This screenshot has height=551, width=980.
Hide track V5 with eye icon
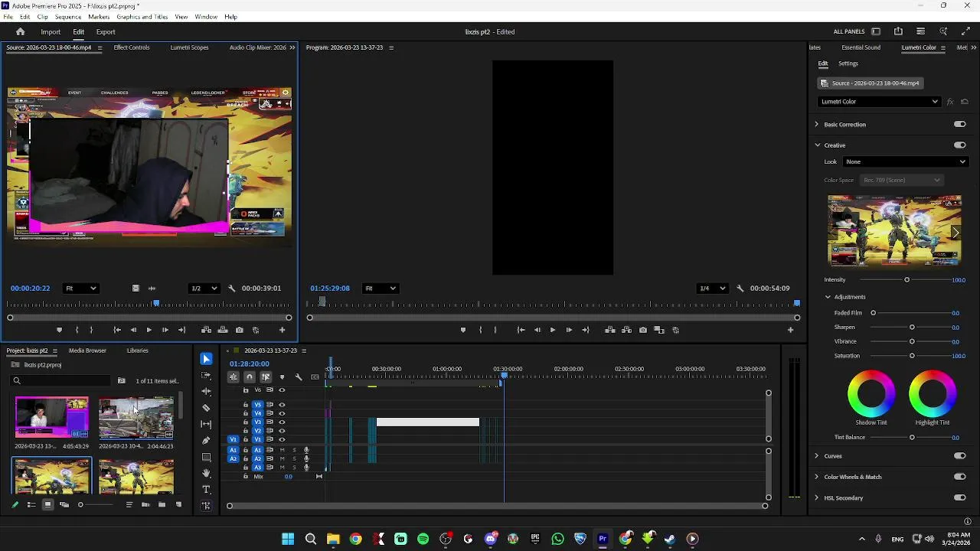282,405
